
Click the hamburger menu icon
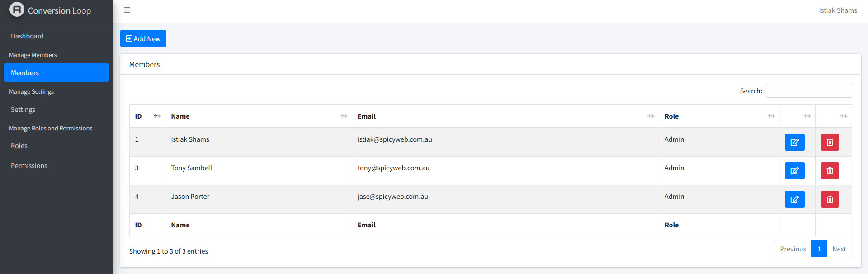tap(127, 10)
